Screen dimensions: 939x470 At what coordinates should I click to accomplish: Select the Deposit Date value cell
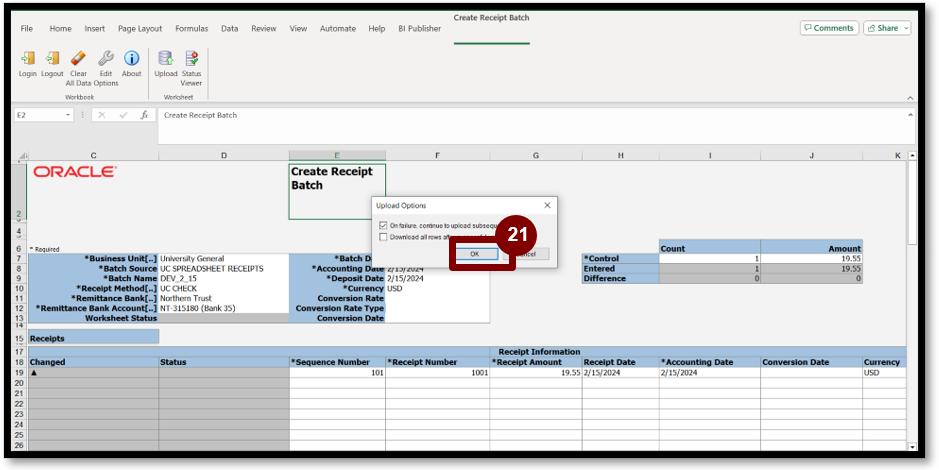(438, 278)
